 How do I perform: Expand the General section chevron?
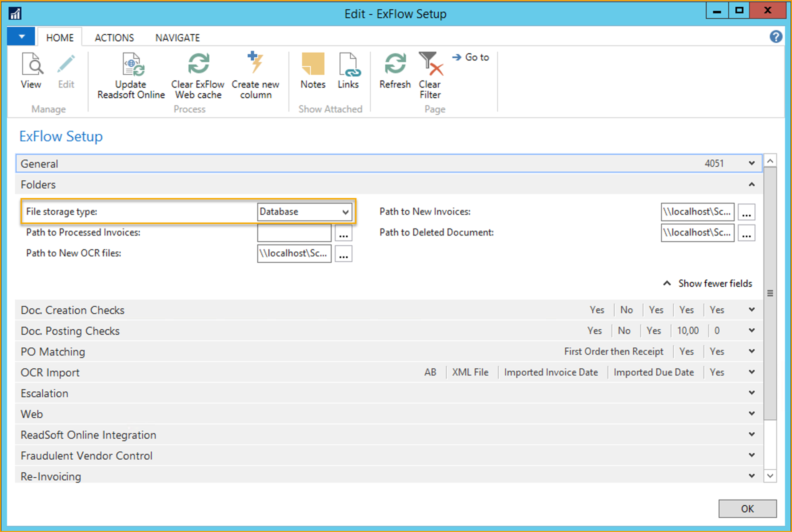751,163
